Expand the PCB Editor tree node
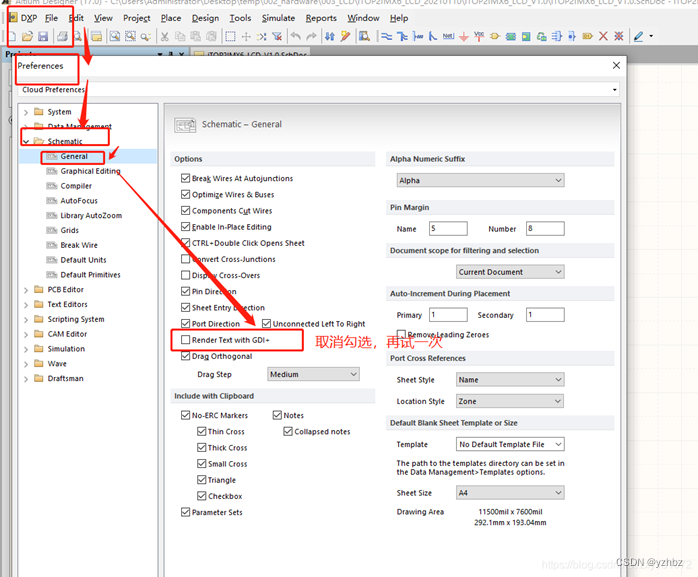 pos(26,290)
